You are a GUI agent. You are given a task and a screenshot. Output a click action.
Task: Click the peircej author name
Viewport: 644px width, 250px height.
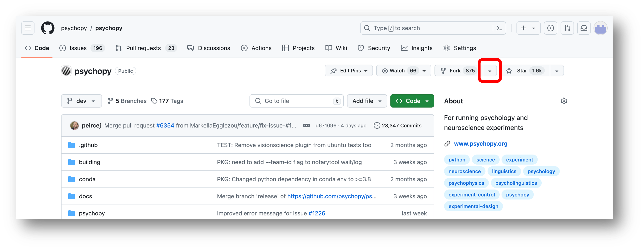(x=91, y=125)
